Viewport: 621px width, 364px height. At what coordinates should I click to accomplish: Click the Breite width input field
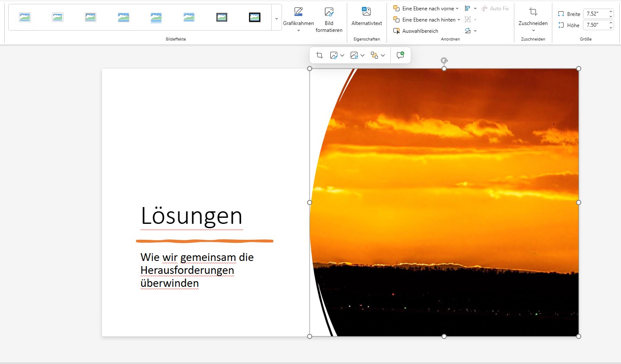(595, 14)
